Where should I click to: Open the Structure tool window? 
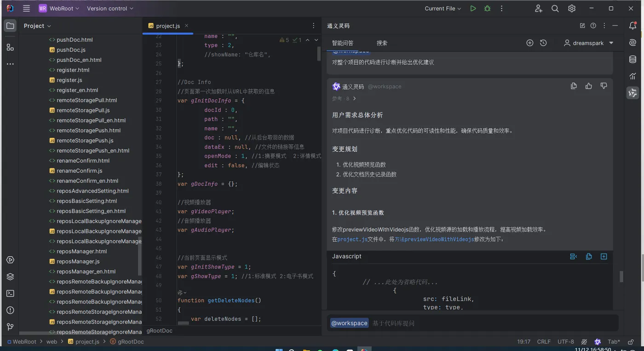10,47
